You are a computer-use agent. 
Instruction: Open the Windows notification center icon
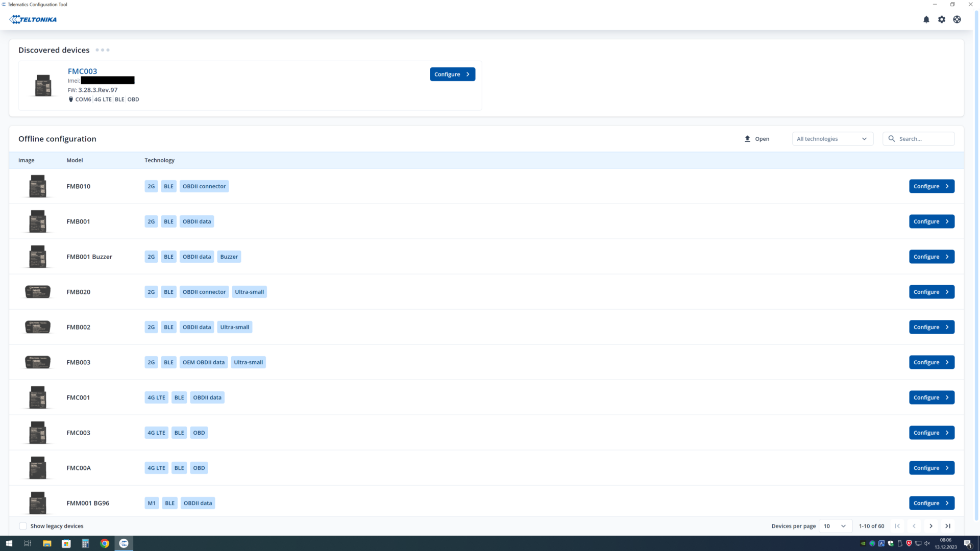pos(968,543)
